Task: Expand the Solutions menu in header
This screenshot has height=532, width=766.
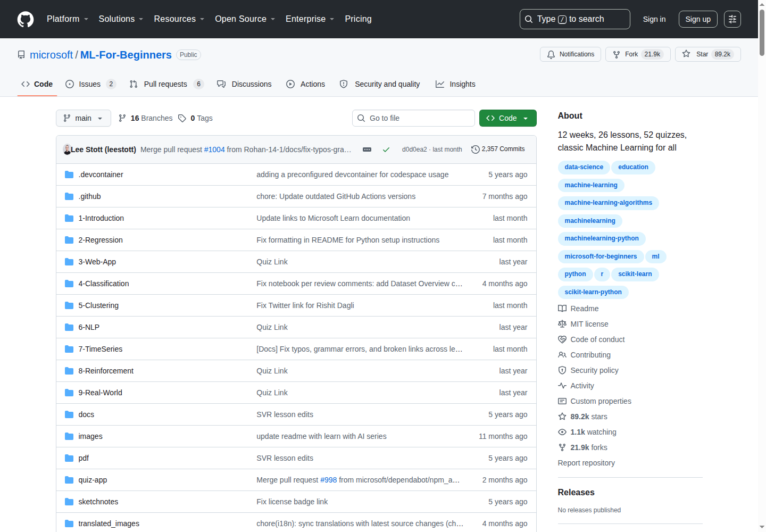Action: coord(121,19)
